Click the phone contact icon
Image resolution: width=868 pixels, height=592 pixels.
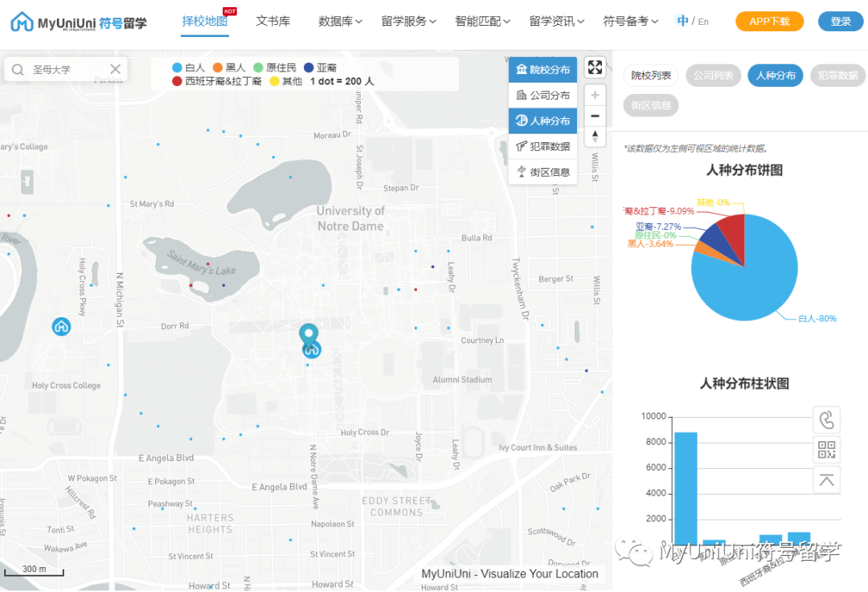pos(826,420)
